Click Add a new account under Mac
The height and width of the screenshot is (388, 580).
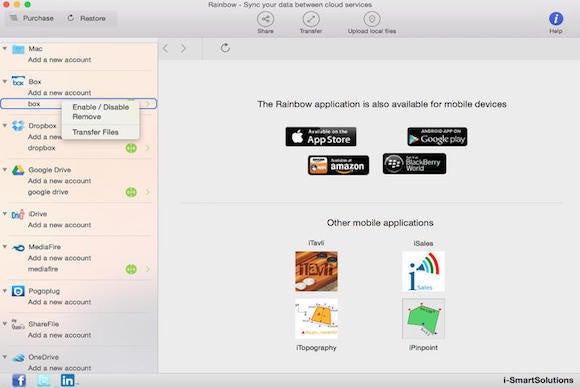[60, 60]
